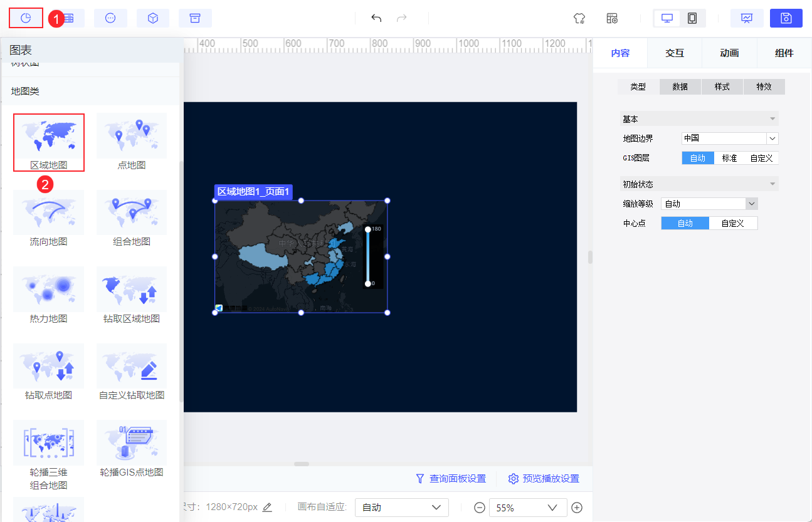Choose the 组合地图 chart type
The height and width of the screenshot is (522, 812).
point(132,219)
